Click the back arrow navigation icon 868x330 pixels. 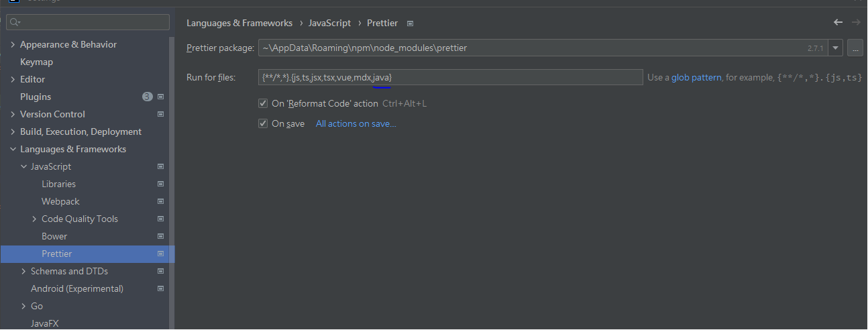pyautogui.click(x=838, y=22)
